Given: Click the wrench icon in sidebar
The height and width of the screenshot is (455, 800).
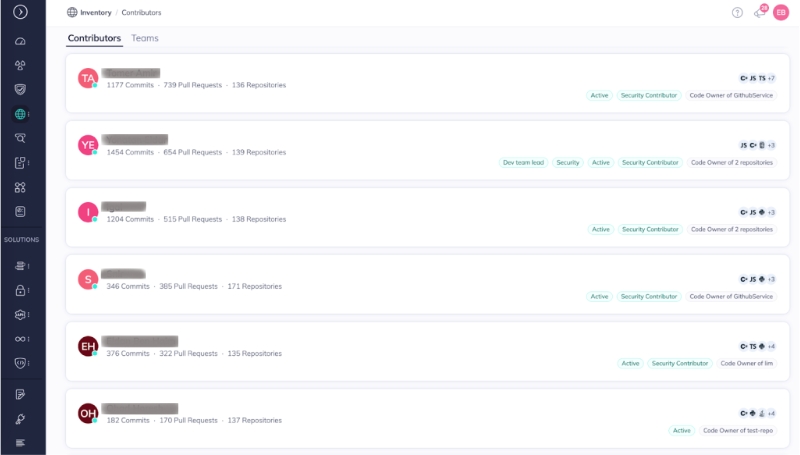Looking at the screenshot, I should 20,418.
